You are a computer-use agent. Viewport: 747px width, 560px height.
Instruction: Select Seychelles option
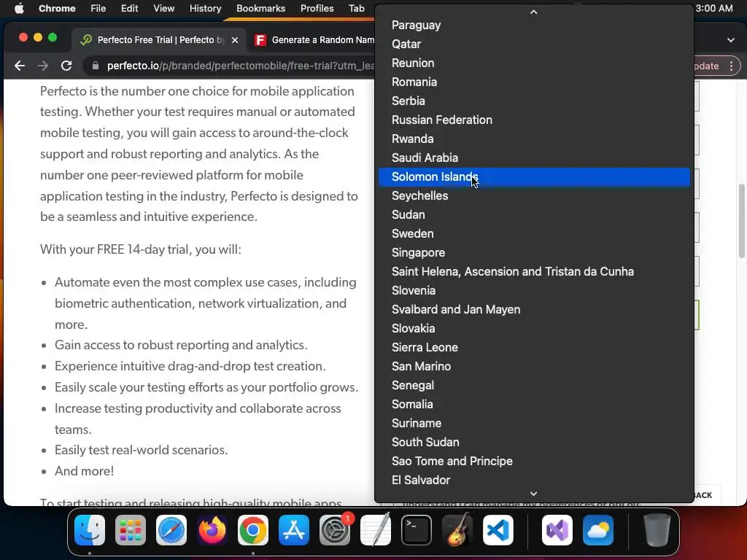point(534,195)
